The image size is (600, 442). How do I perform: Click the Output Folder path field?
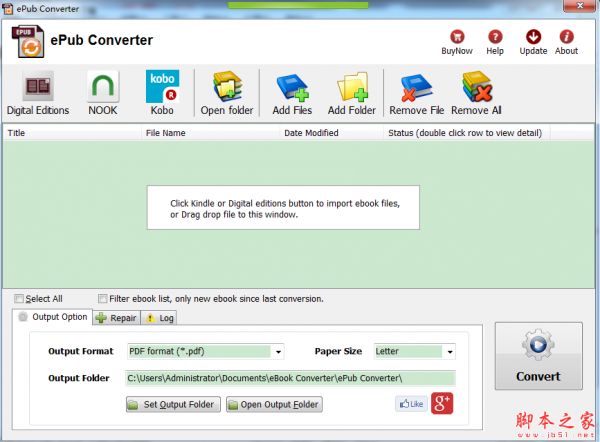click(x=290, y=378)
